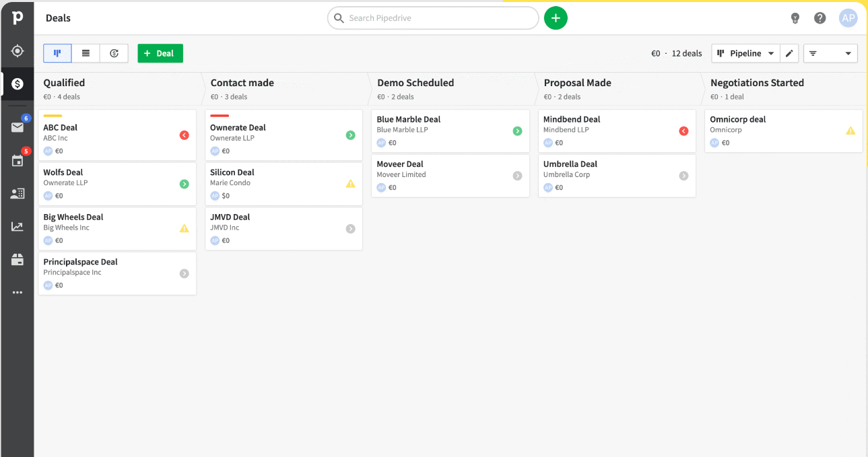Viewport: 868px width, 457px height.
Task: Open the Mail inbox in sidebar
Action: (x=18, y=128)
